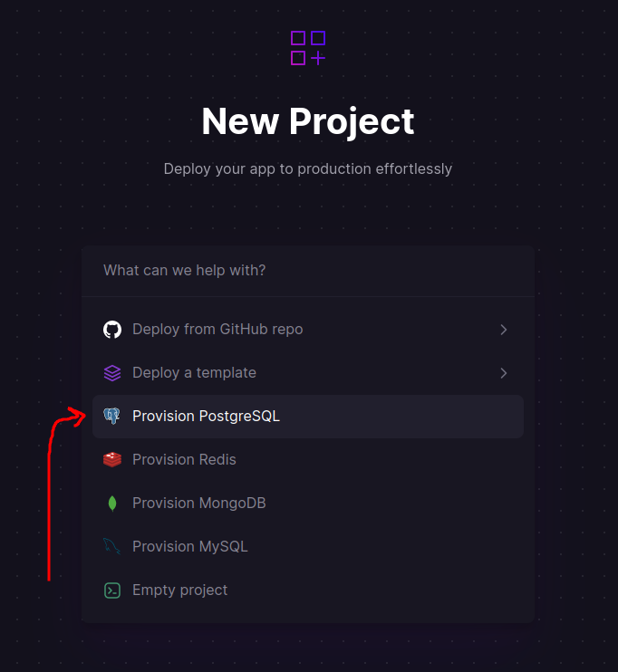Expand the GitHub repo chevron arrow
Image resolution: width=618 pixels, height=672 pixels.
[504, 330]
